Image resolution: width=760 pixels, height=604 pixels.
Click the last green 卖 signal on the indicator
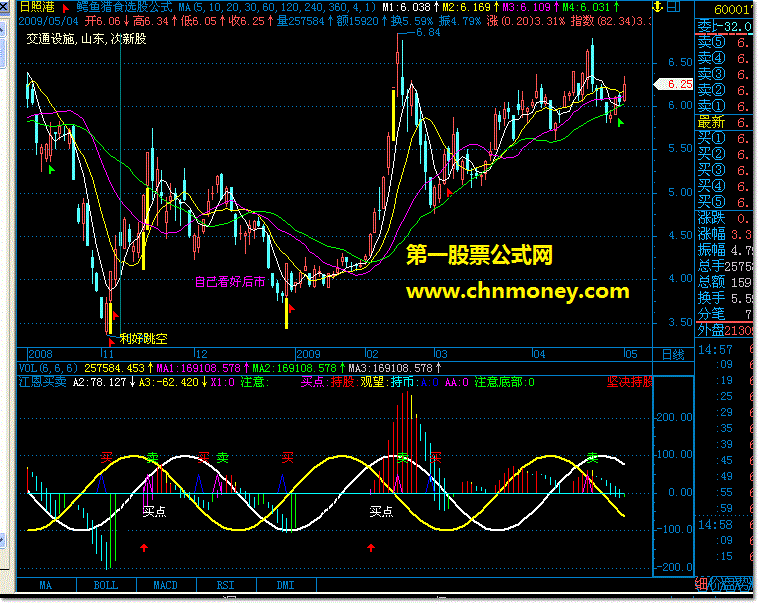point(592,458)
